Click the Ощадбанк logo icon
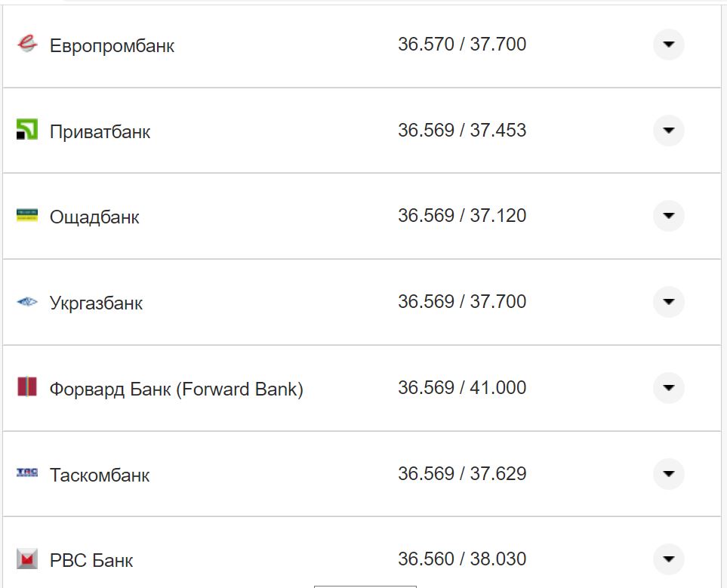The width and height of the screenshot is (727, 588). 27,216
